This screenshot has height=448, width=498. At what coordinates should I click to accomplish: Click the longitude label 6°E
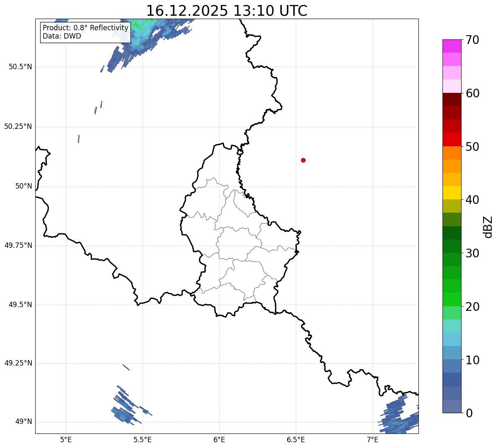219,439
